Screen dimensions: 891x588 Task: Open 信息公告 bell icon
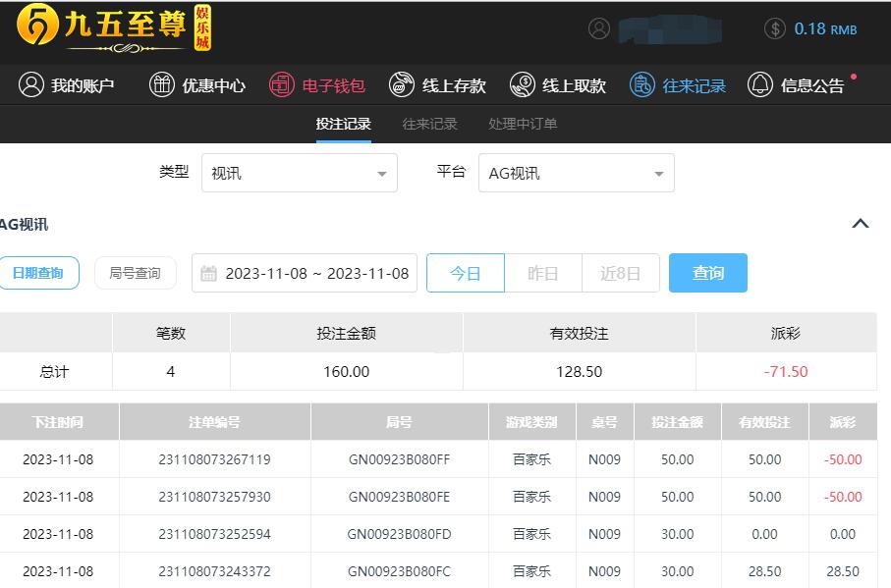(760, 85)
